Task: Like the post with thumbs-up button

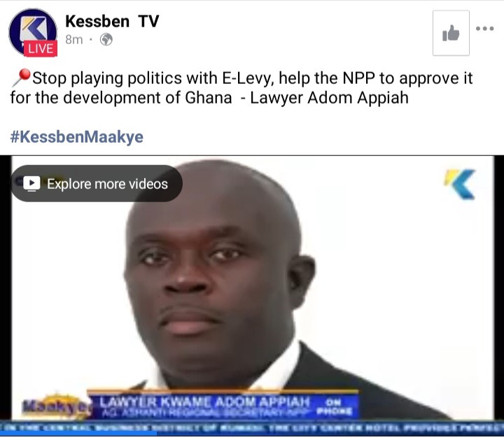Action: 451,33
